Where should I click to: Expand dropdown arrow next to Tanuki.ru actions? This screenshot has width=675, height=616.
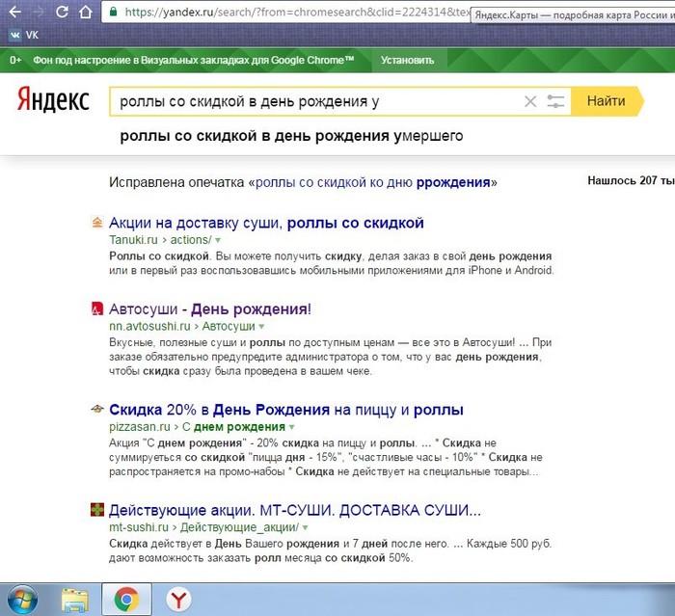tap(218, 240)
